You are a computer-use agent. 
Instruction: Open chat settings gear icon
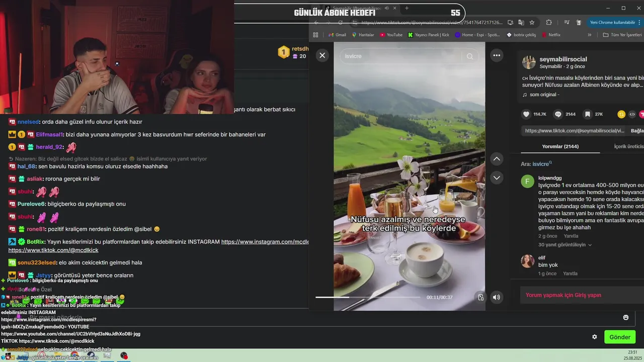(x=595, y=337)
